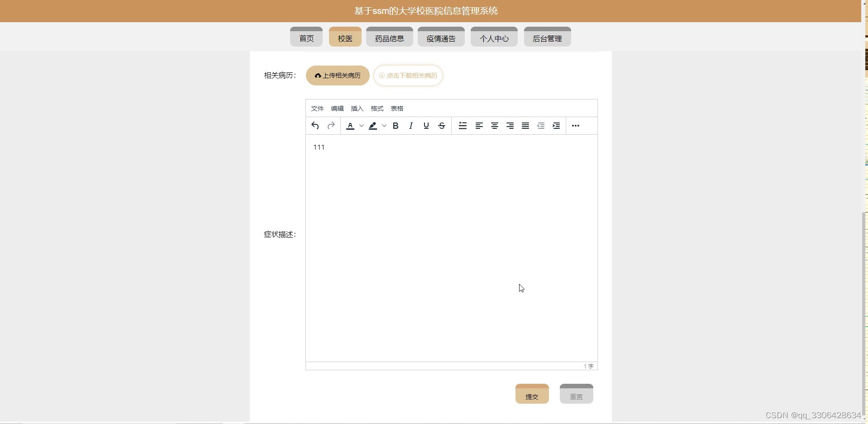Open the 插入 editor menu
The width and height of the screenshot is (868, 424).
(357, 108)
